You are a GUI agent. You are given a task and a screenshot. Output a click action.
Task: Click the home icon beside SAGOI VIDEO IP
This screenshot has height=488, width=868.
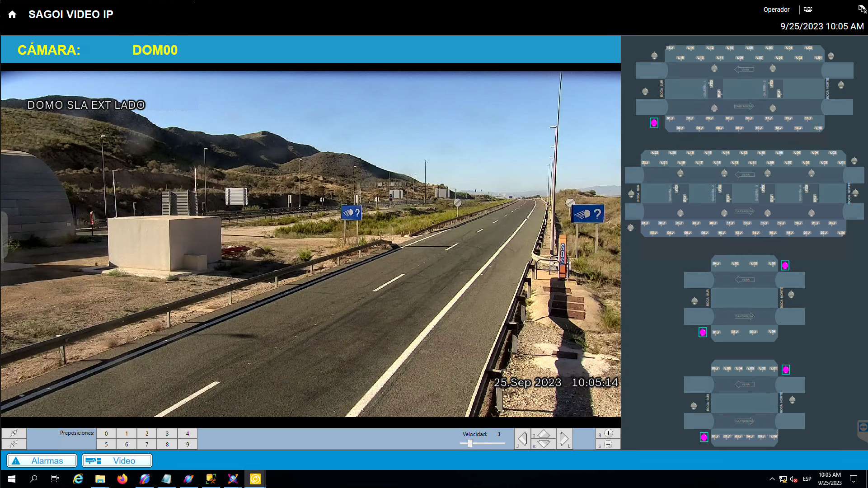point(11,14)
